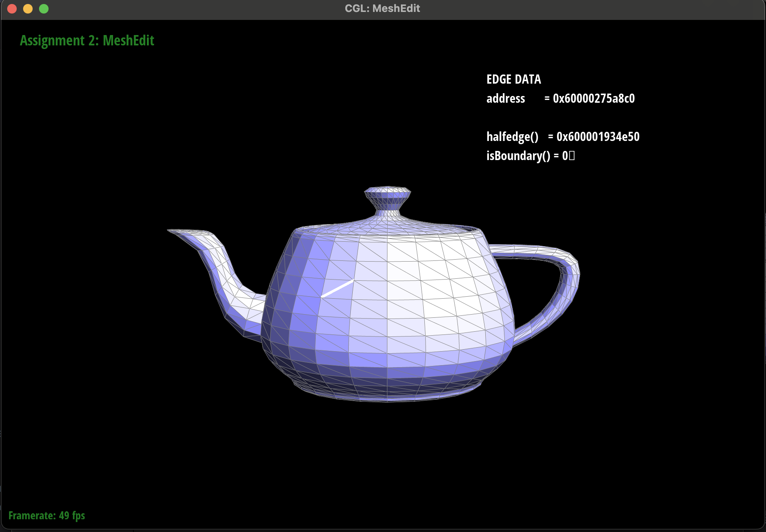This screenshot has width=766, height=532.
Task: Click the halfedge() pointer value text
Action: tap(598, 137)
